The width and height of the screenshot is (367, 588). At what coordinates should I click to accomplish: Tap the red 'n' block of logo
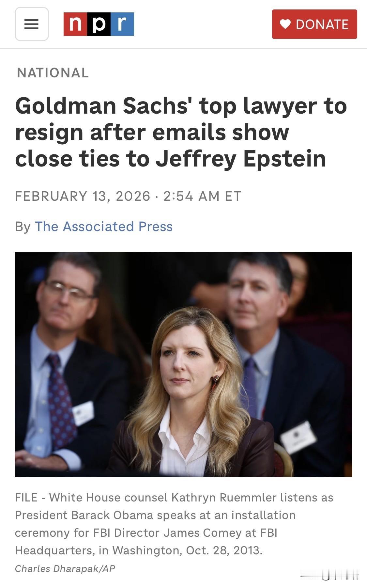(x=75, y=24)
